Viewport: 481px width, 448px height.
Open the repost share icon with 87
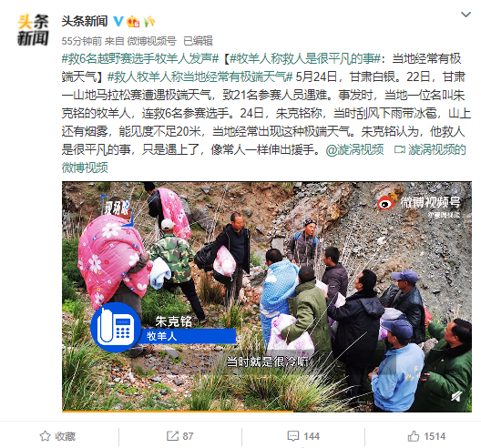click(172, 436)
